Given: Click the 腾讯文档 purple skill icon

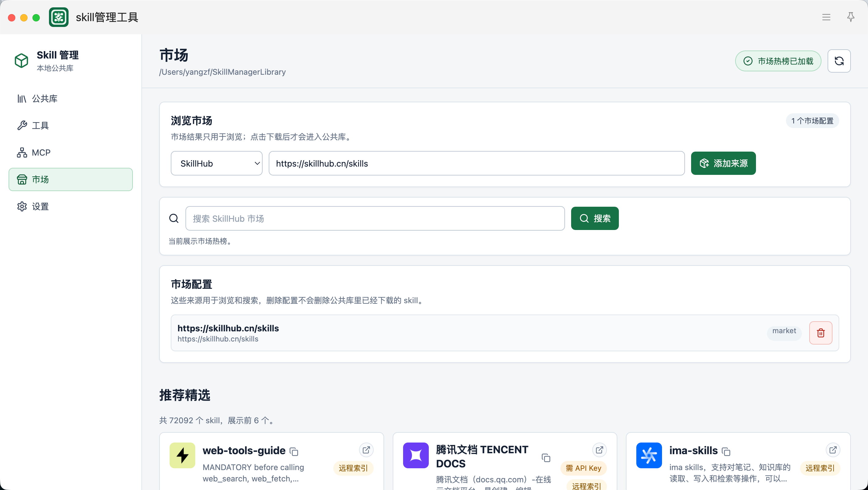Looking at the screenshot, I should 416,455.
